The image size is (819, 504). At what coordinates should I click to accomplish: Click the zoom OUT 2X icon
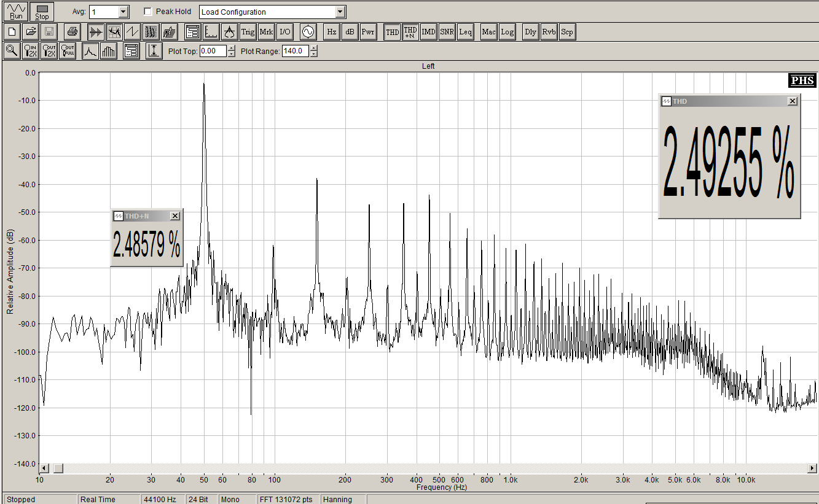click(49, 51)
